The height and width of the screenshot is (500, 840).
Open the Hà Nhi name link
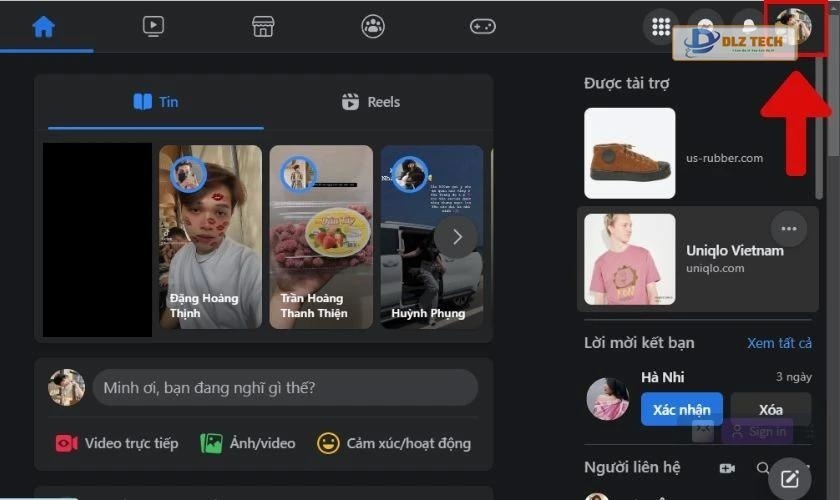coord(663,377)
